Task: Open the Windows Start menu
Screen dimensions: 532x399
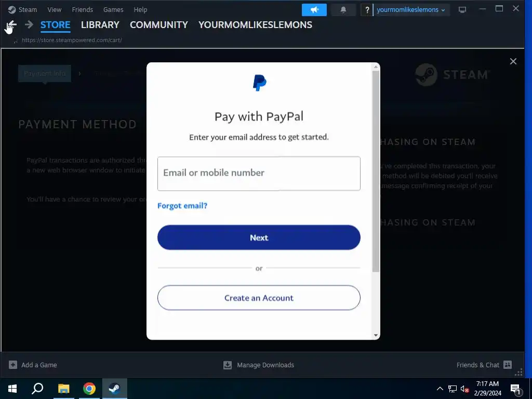Action: pyautogui.click(x=12, y=389)
